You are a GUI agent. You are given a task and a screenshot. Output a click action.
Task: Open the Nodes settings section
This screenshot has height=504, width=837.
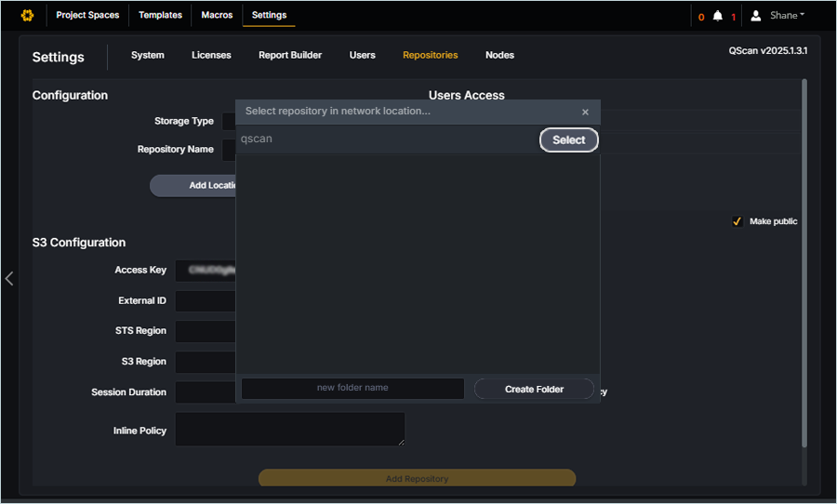[499, 55]
